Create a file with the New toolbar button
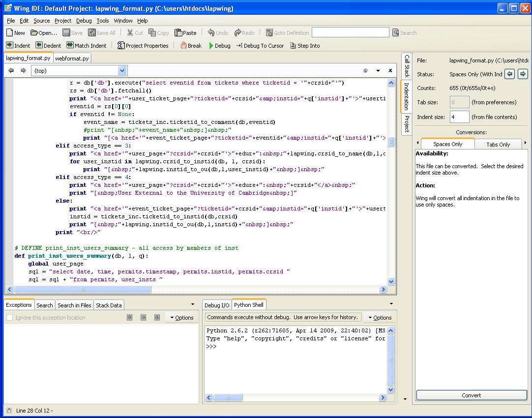 (x=16, y=33)
